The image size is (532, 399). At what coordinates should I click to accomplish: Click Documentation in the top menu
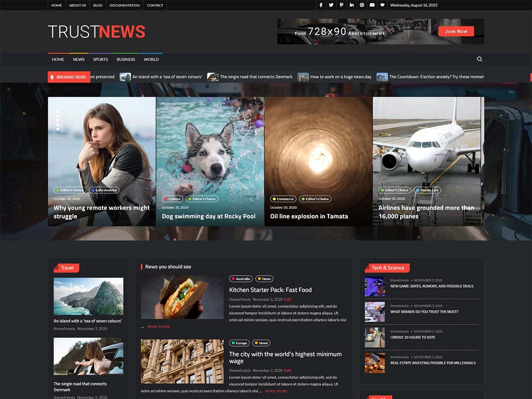pos(125,5)
